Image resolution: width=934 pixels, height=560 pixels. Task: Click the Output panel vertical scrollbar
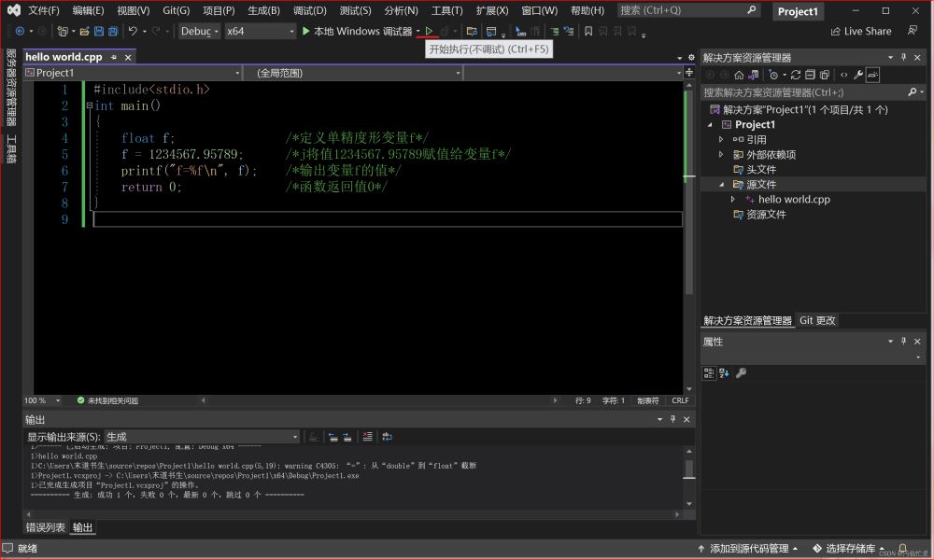coord(689,469)
